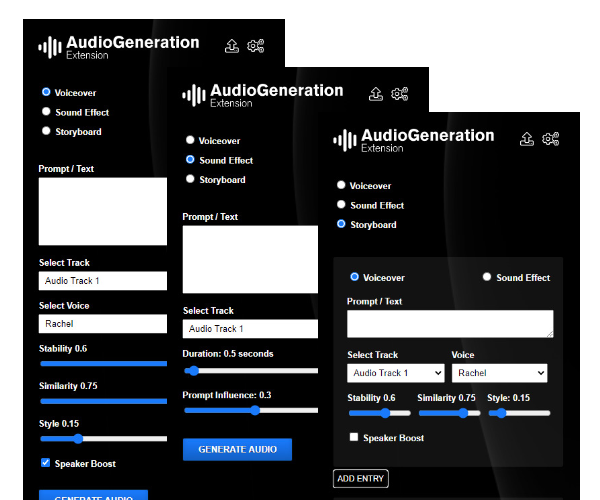Viewport: 600px width, 500px height.
Task: Select Storyboard radio in the Storyboard panel
Action: click(341, 224)
